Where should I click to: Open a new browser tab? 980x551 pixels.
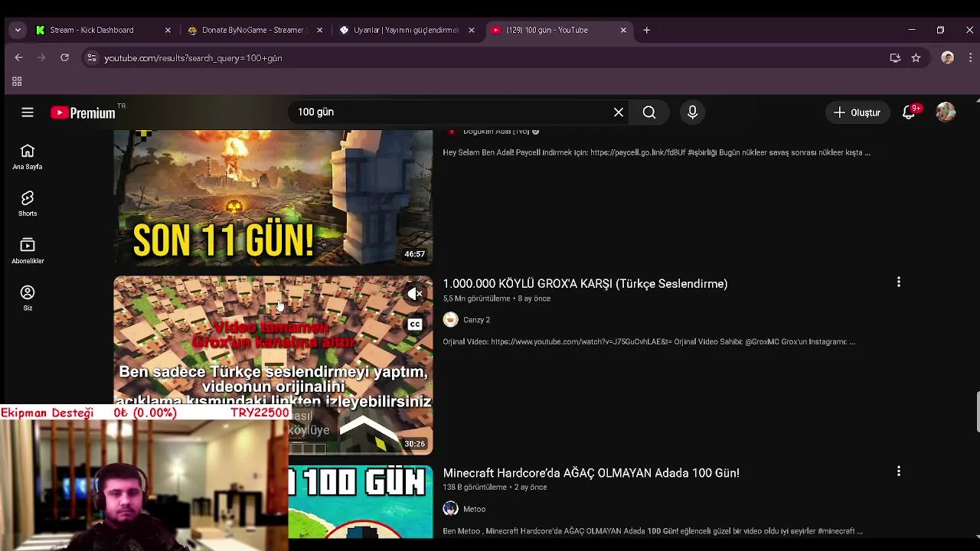click(647, 30)
